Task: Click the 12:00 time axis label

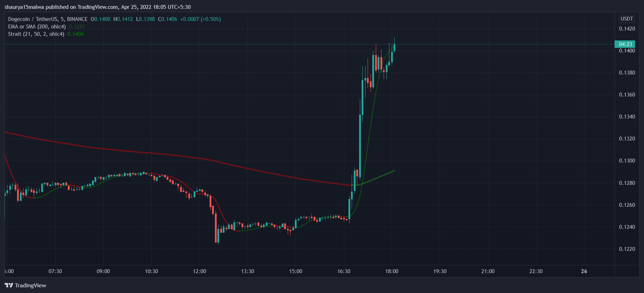Action: (199, 271)
